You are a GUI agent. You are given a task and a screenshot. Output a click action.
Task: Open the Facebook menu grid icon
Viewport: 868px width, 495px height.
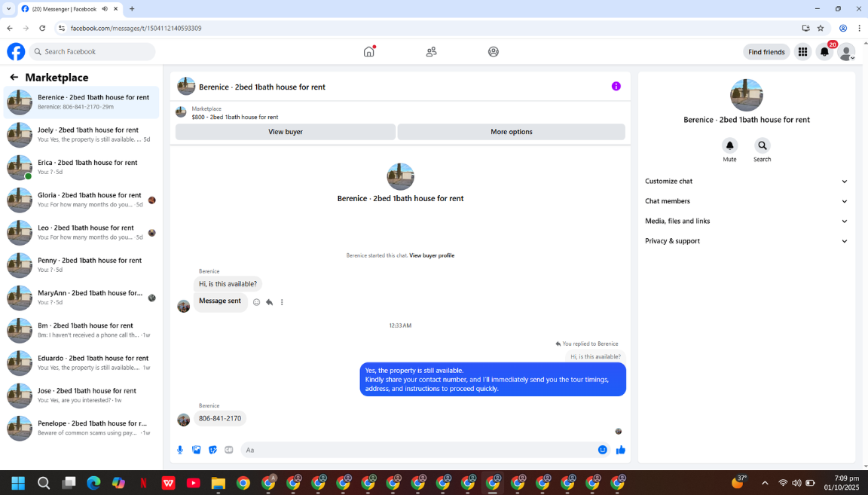pyautogui.click(x=802, y=51)
